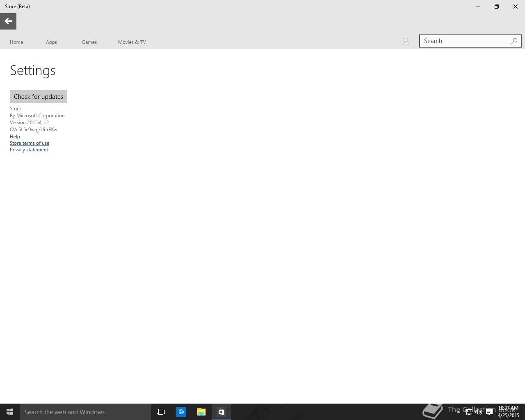This screenshot has height=420, width=525.
Task: Go back using the arrow button
Action: (x=8, y=21)
